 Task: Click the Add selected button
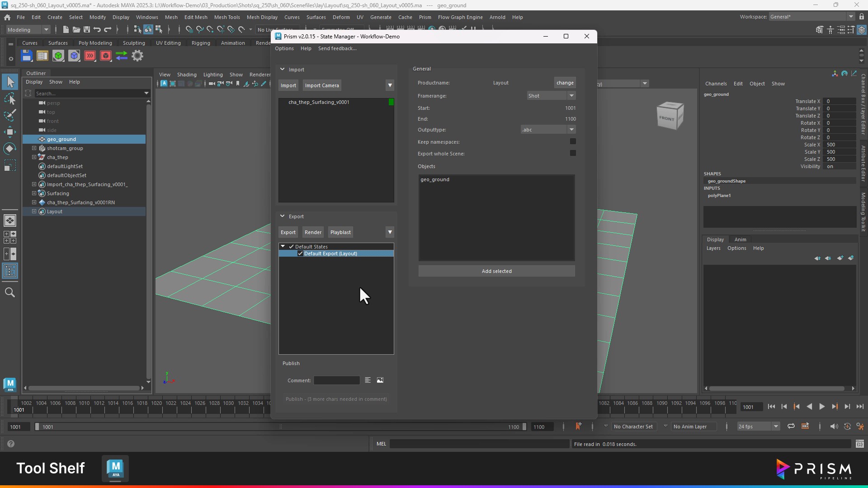point(496,271)
